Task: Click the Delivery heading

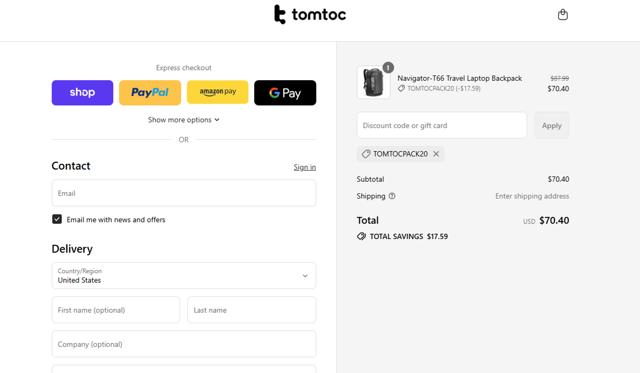Action: [x=72, y=249]
